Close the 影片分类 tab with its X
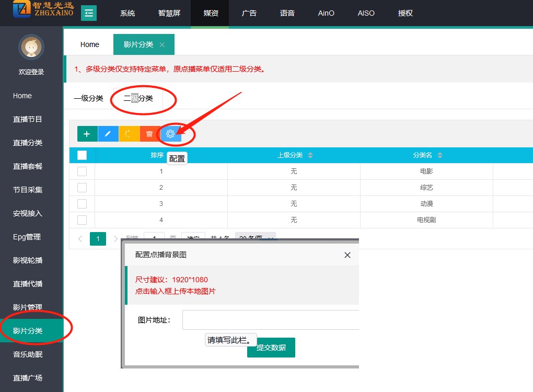The height and width of the screenshot is (392, 533). pos(162,45)
